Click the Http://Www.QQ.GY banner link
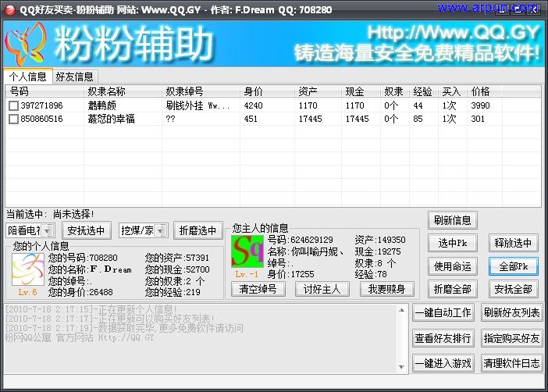Image resolution: width=548 pixels, height=392 pixels. pyautogui.click(x=454, y=33)
